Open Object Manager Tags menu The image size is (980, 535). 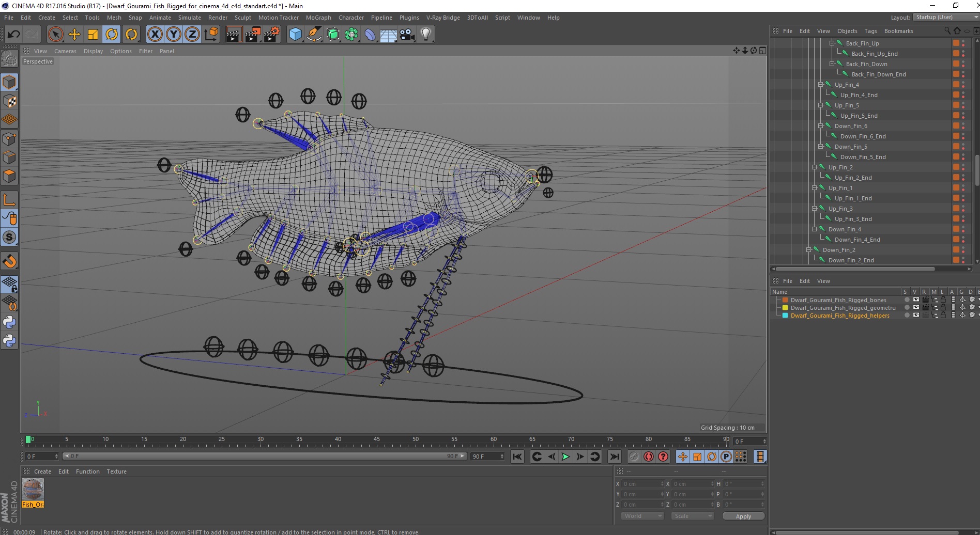(870, 31)
